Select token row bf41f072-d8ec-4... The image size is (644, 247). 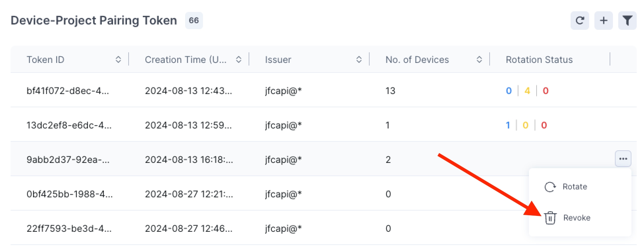(x=68, y=91)
